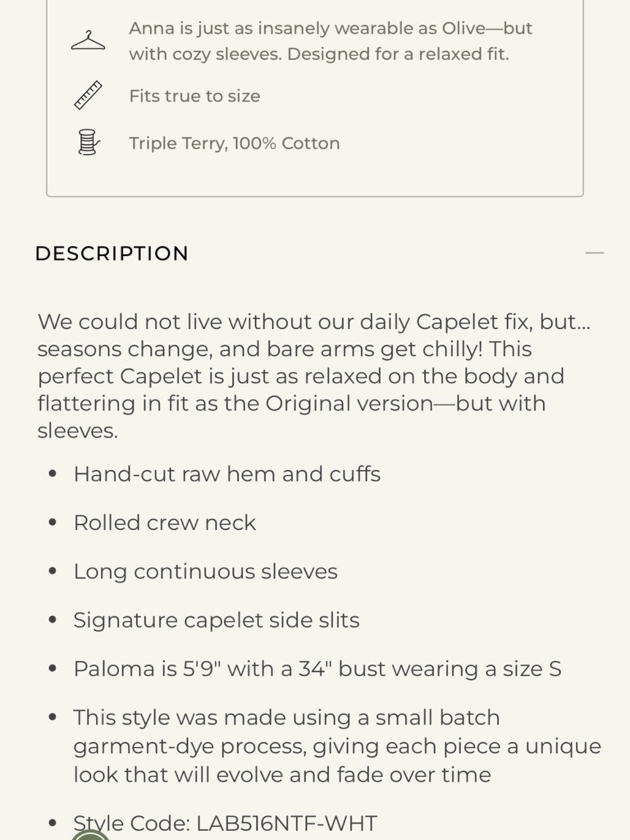Click 'Signature capelet side slits' bullet
The height and width of the screenshot is (840, 630).
216,620
